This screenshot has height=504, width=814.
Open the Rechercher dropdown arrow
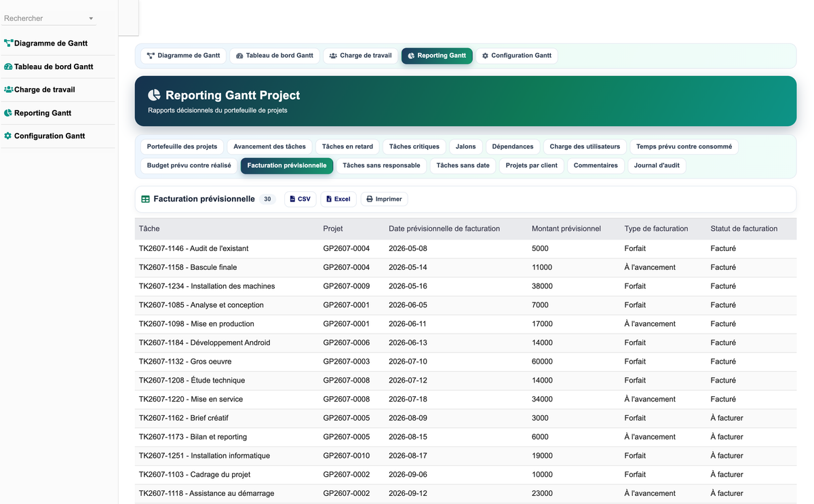91,18
